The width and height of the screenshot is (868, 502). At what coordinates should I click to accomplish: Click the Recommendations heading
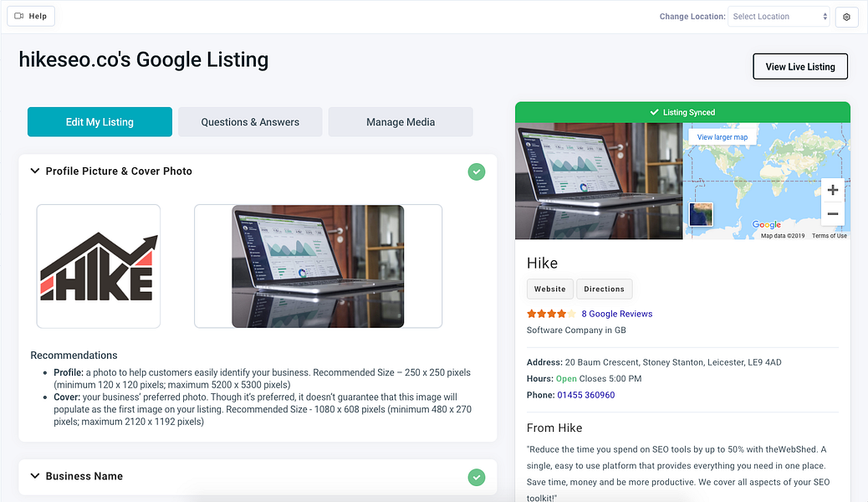(74, 356)
